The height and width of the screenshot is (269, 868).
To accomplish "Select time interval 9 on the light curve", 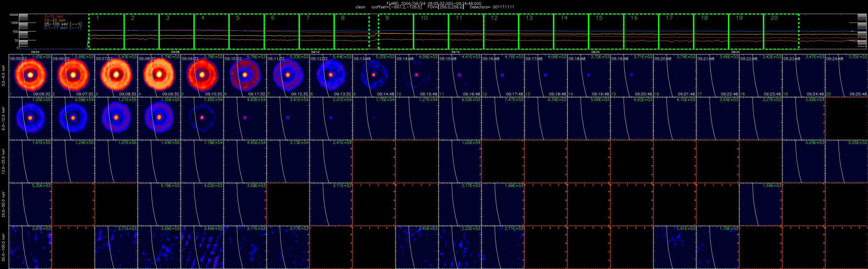I will pos(396,32).
